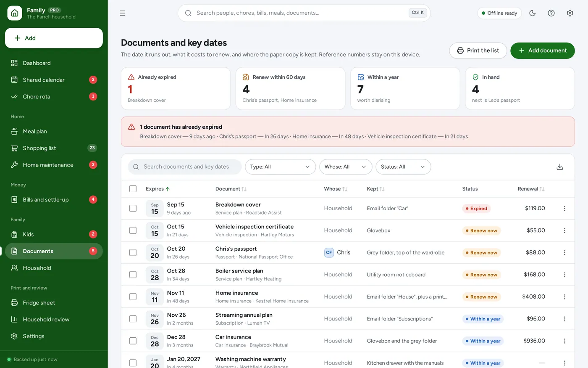Open row actions for Breakdown cover

point(564,209)
